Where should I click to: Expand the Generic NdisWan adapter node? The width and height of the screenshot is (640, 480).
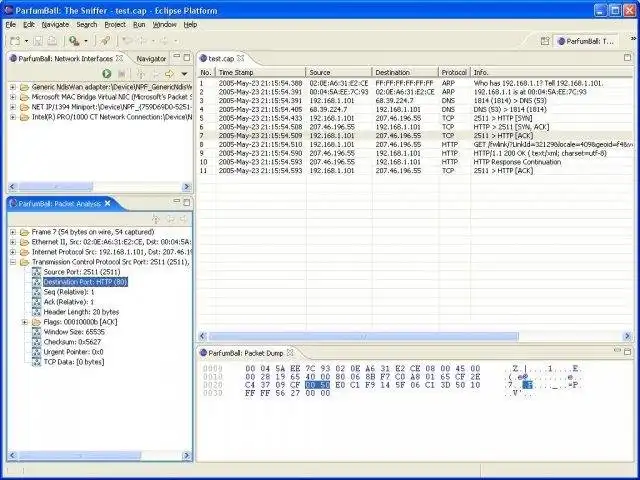click(13, 87)
